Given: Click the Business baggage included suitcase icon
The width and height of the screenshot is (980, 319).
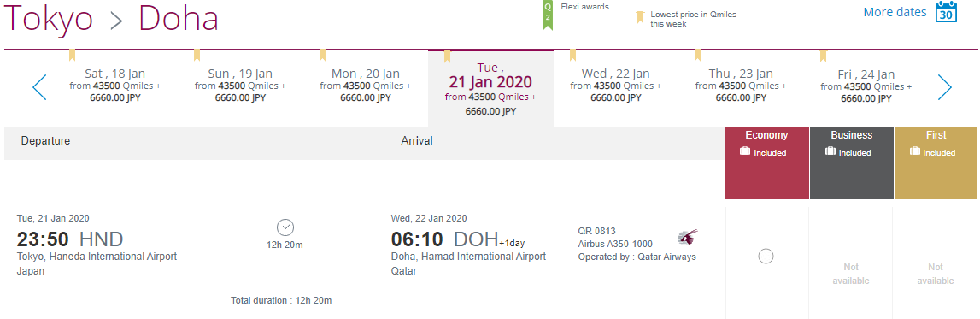Looking at the screenshot, I should 830,151.
